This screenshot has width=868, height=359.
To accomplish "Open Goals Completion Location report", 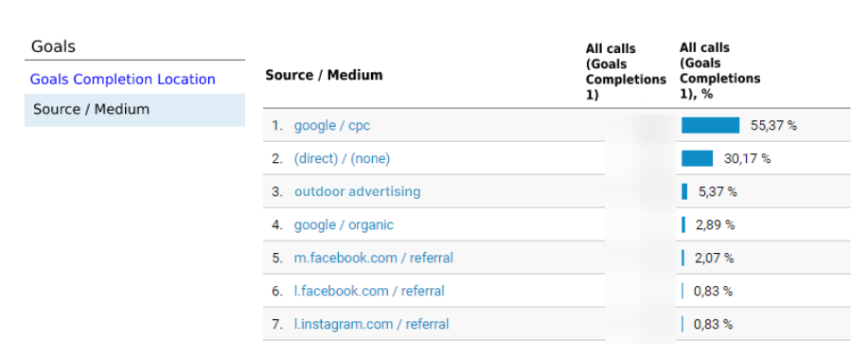I will pyautogui.click(x=122, y=80).
